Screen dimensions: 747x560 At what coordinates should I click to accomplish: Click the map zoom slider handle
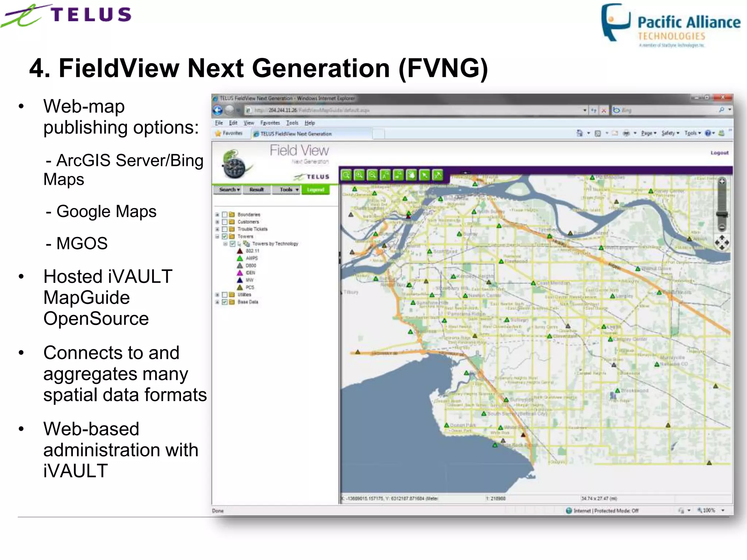[722, 214]
